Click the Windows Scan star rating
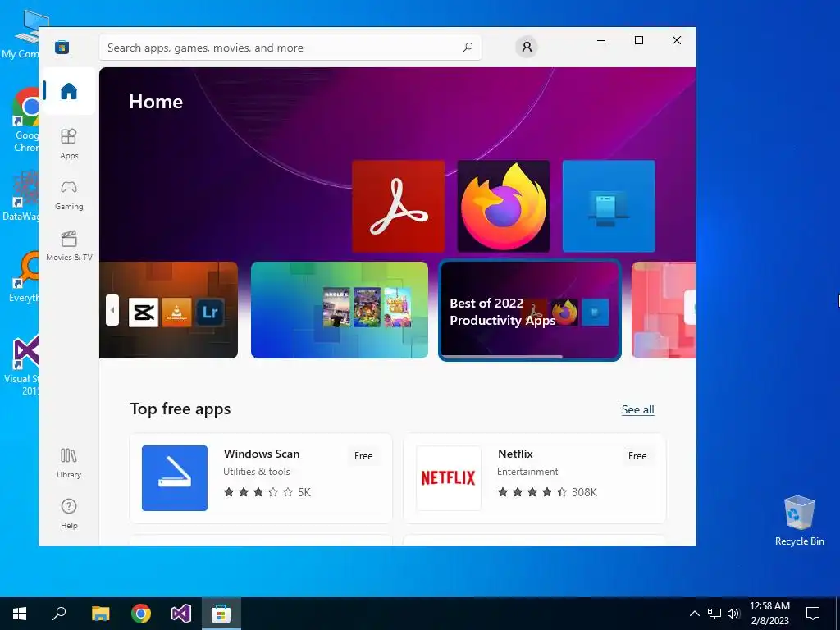The image size is (840, 630). pos(267,492)
